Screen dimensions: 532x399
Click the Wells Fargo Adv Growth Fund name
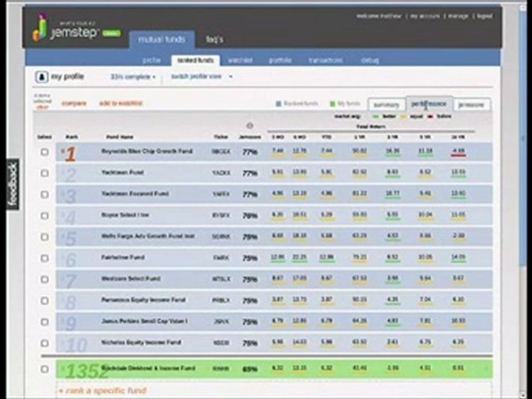[x=148, y=236]
